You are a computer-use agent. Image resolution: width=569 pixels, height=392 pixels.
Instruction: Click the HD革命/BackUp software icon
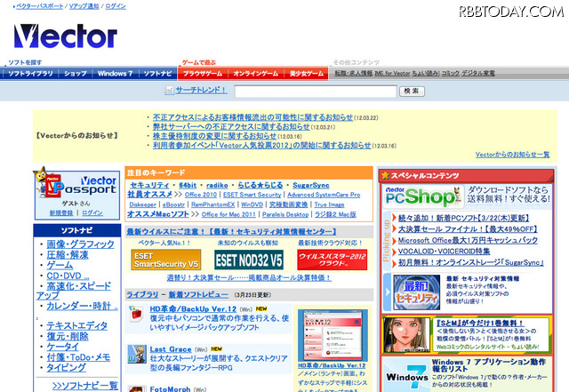[x=136, y=314]
